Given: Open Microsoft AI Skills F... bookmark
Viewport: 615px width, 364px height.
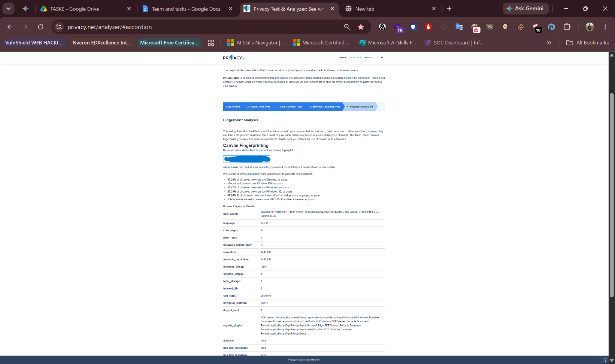Looking at the screenshot, I should pyautogui.click(x=388, y=43).
